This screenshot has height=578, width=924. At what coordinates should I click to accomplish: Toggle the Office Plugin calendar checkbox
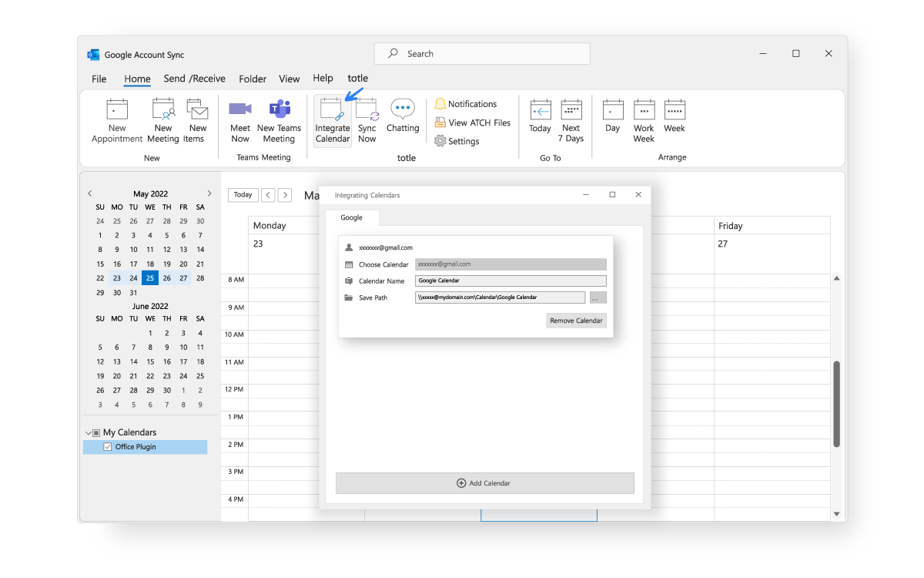pyautogui.click(x=108, y=447)
